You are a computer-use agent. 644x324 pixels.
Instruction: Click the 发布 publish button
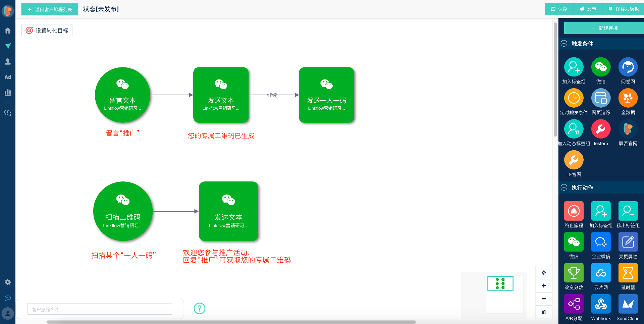(588, 9)
